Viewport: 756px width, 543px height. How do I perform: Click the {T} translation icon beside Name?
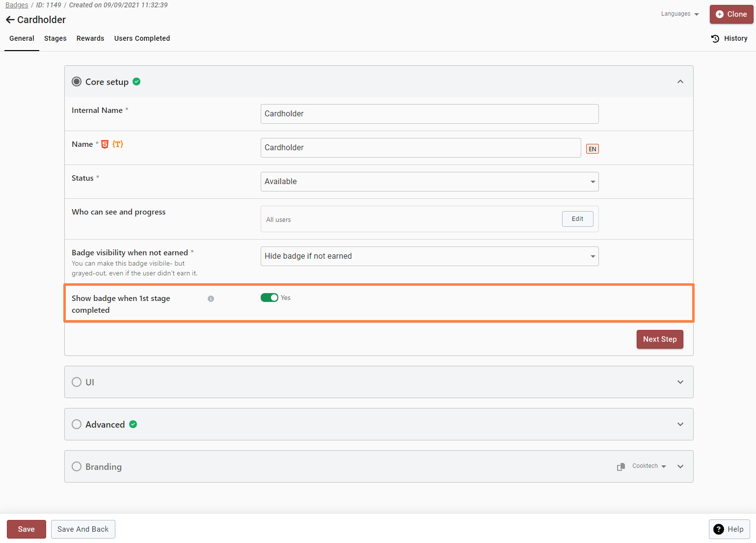(x=118, y=144)
